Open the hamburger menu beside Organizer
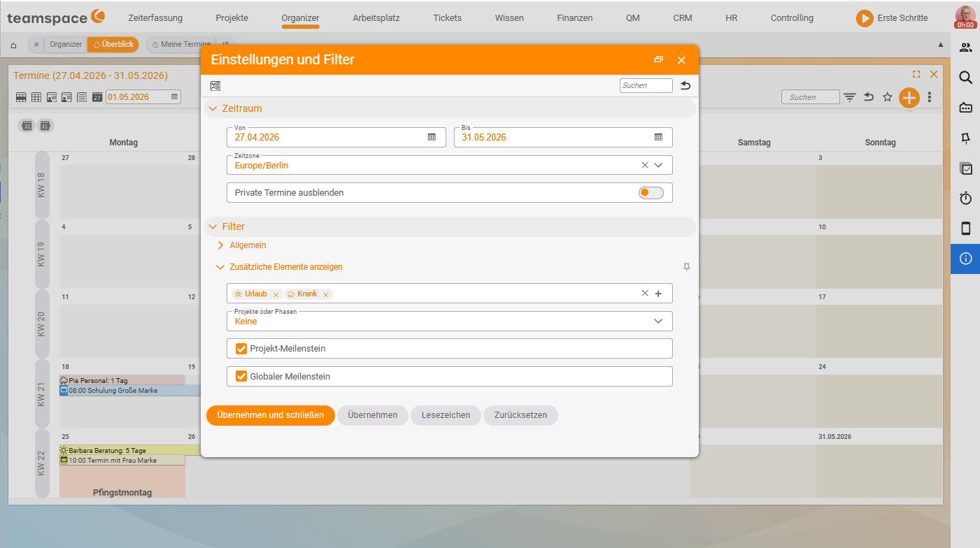 tap(36, 44)
